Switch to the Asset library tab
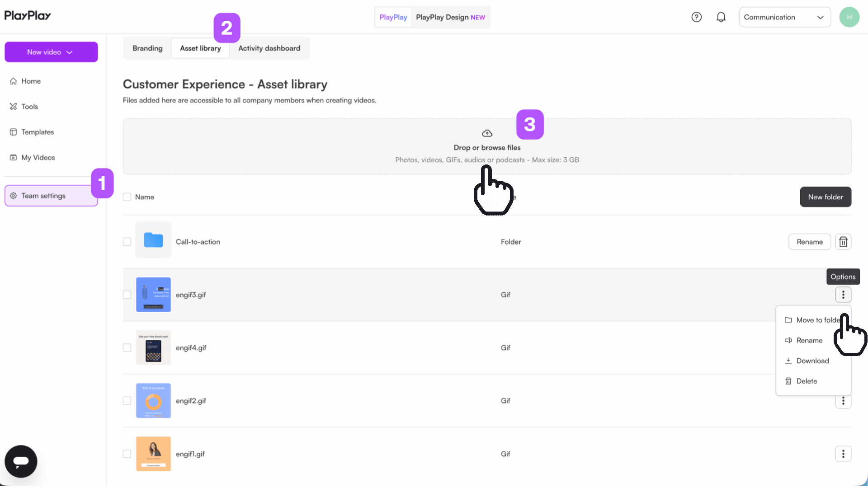This screenshot has height=488, width=868. click(200, 48)
